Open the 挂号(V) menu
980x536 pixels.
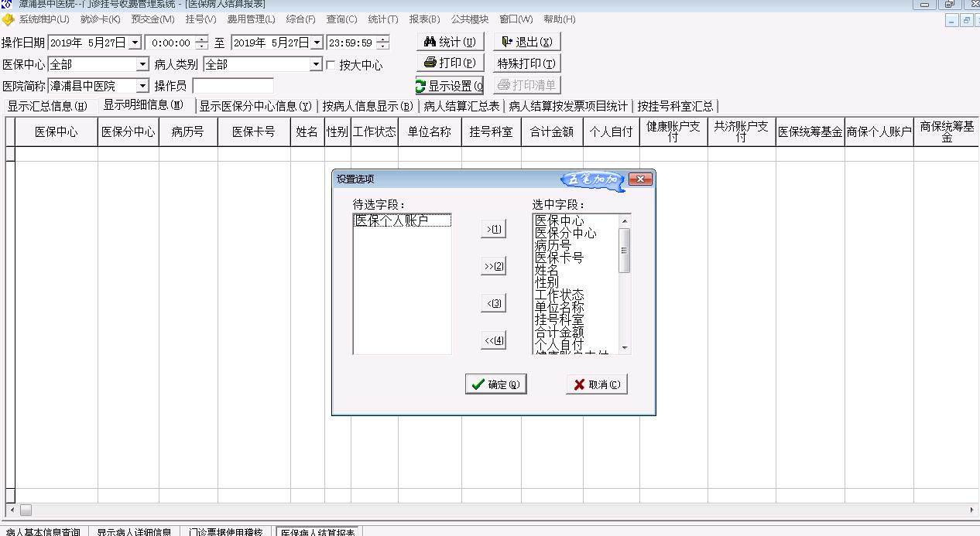click(200, 19)
